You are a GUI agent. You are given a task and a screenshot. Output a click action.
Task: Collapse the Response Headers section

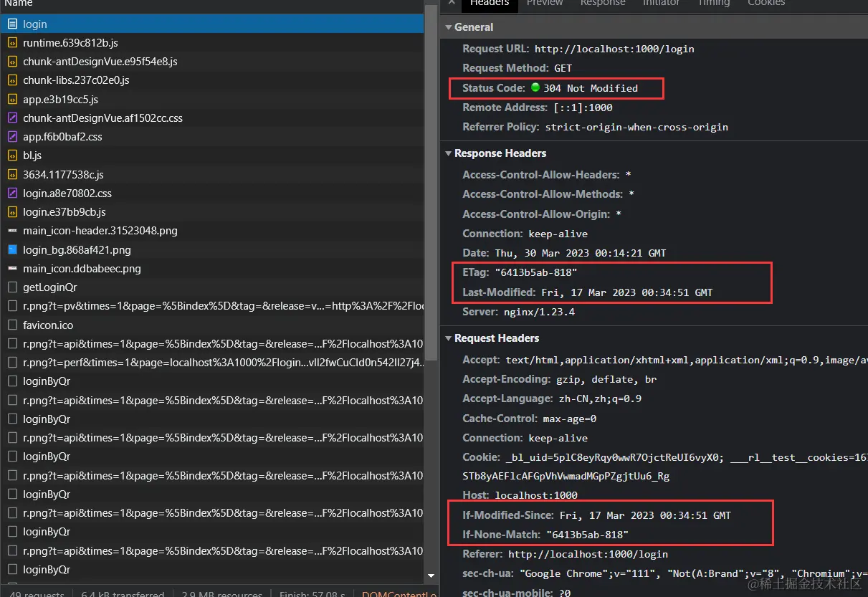pos(449,153)
